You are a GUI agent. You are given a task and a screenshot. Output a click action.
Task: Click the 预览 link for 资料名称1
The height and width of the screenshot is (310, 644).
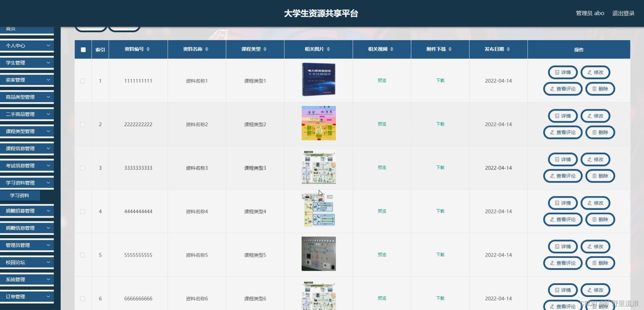[x=381, y=80]
